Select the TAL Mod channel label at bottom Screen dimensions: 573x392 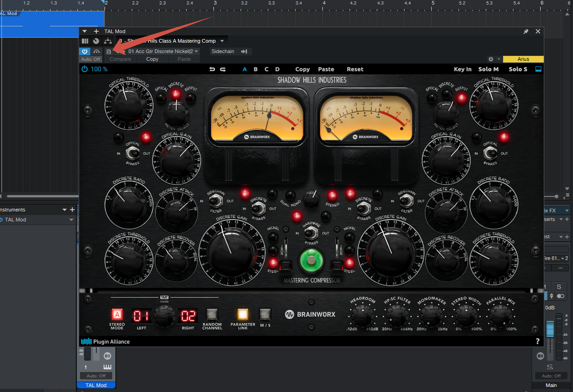[x=96, y=385]
